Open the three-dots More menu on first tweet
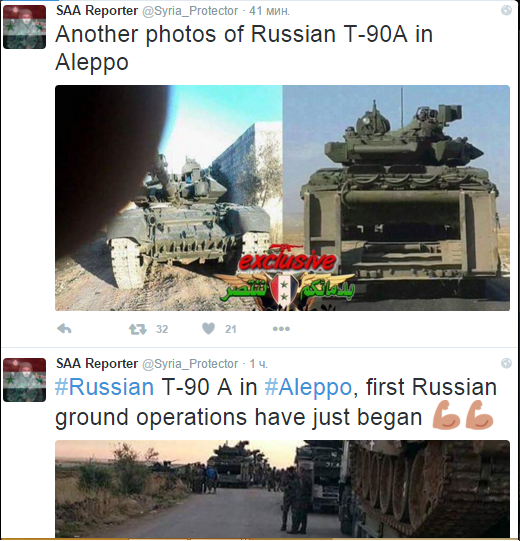 (281, 329)
